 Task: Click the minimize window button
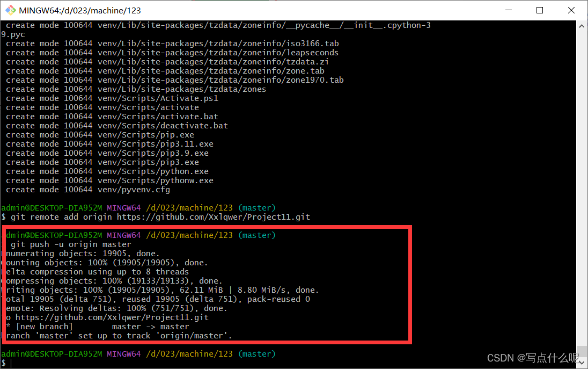(508, 10)
